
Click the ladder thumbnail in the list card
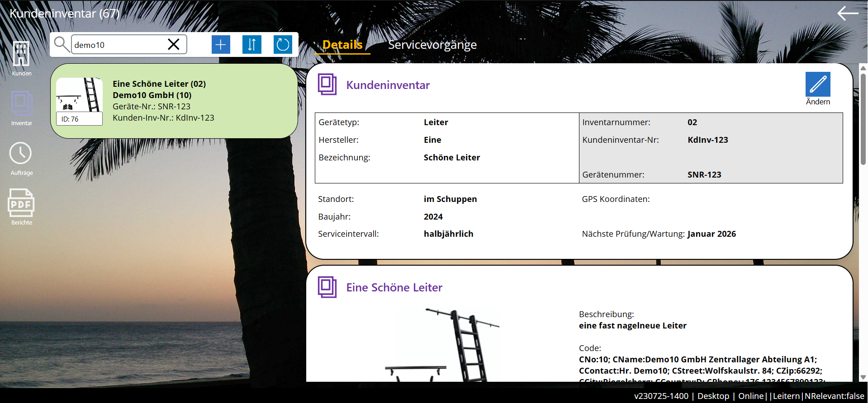pos(79,94)
